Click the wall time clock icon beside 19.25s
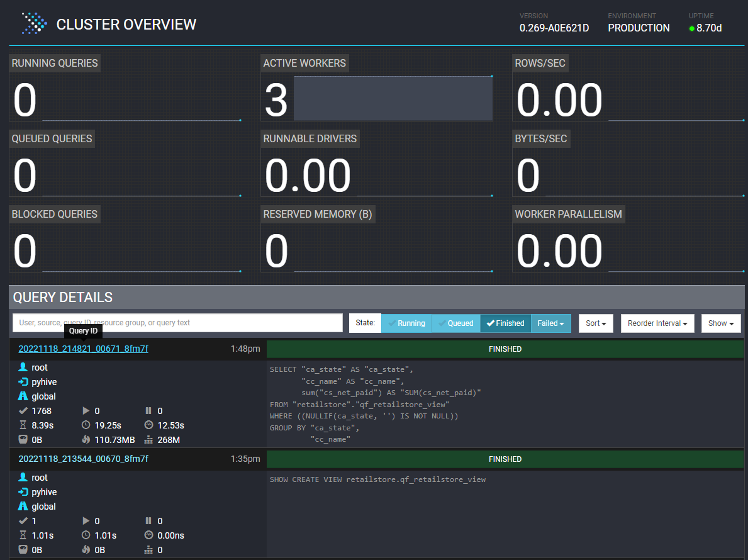The width and height of the screenshot is (748, 560). point(86,425)
